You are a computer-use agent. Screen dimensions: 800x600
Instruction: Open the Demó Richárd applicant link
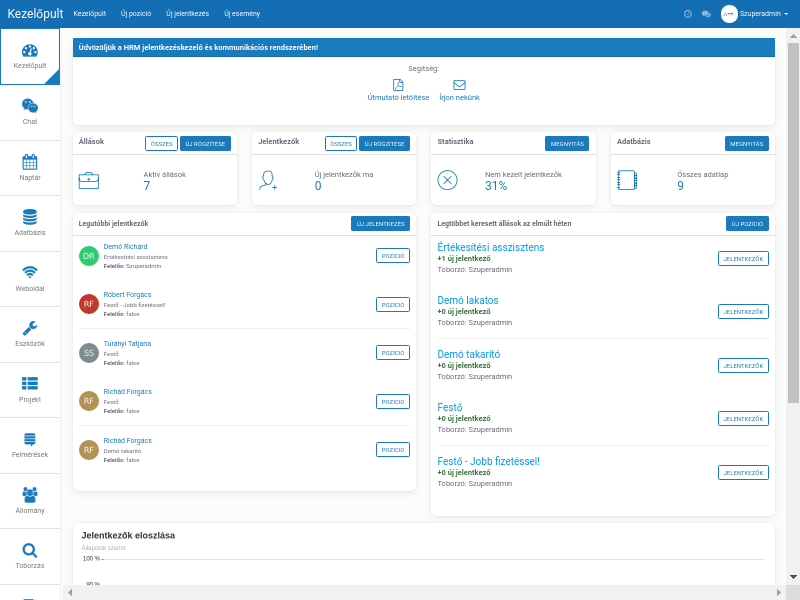(126, 246)
